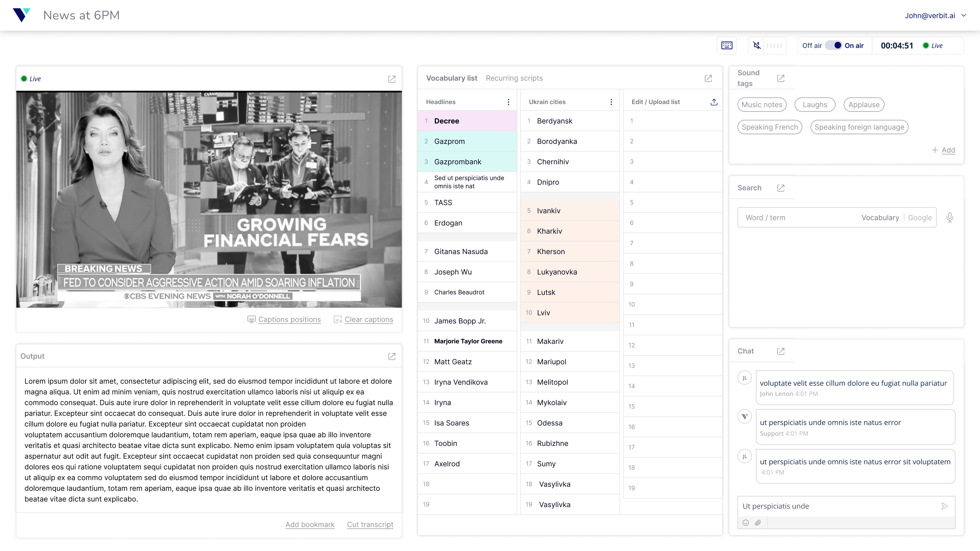Click the Verbit logo
Image resolution: width=980 pixels, height=551 pixels.
[21, 15]
